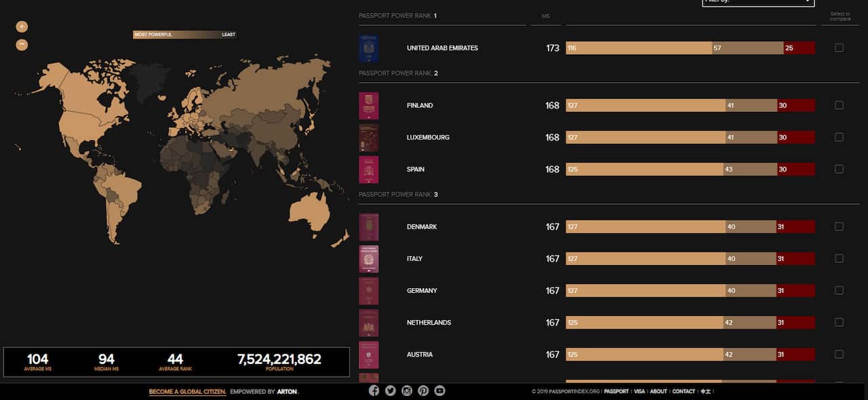The width and height of the screenshot is (868, 400).
Task: Open the ARTON link in the footer
Action: (286, 391)
